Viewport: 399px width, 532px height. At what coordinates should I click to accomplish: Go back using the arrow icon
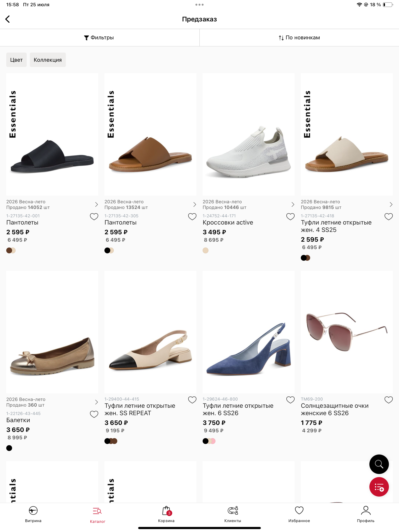[x=8, y=19]
